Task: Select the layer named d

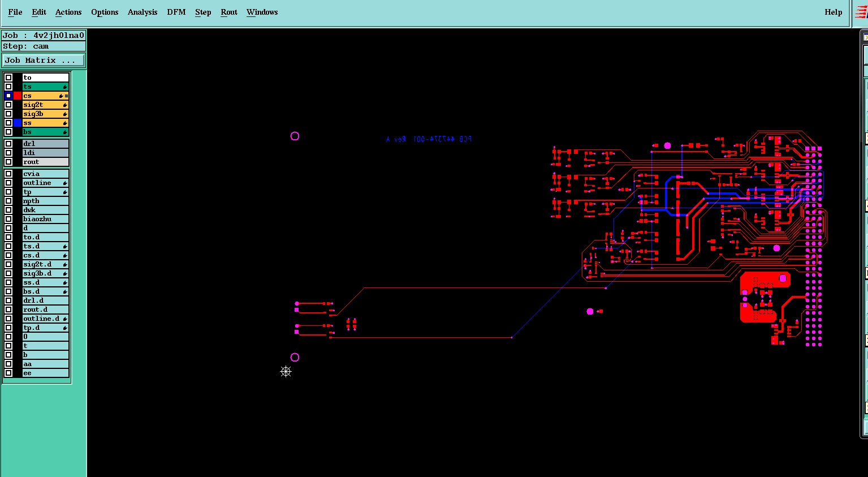Action: tap(45, 228)
